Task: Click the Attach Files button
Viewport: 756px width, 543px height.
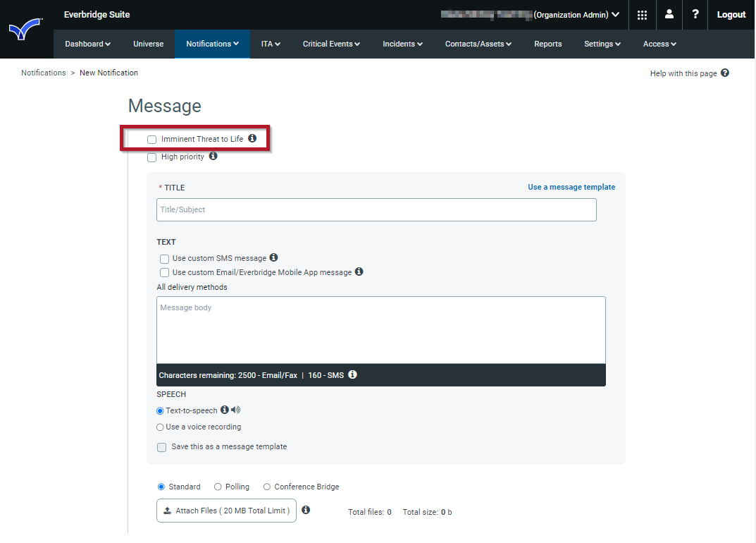Action: tap(226, 510)
